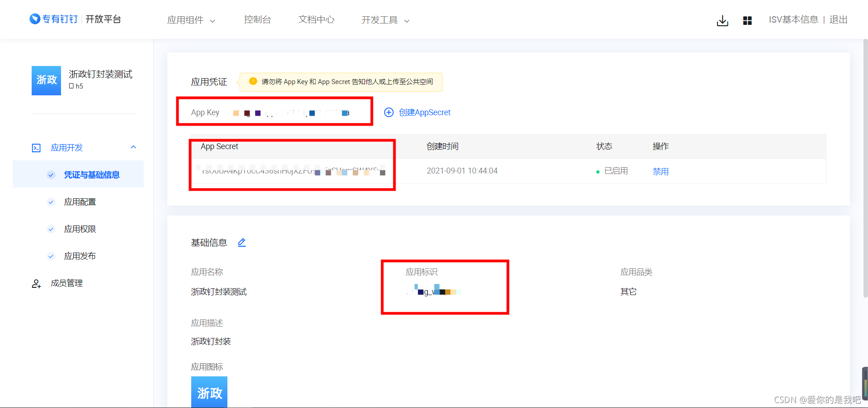The image size is (868, 408).
Task: Collapse the 应用开发 section chevron
Action: pyautogui.click(x=133, y=147)
